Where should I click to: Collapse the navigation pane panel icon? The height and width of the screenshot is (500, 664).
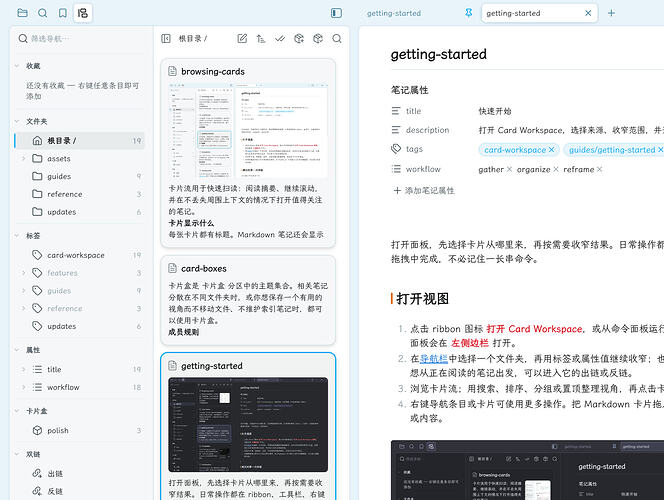coord(166,39)
